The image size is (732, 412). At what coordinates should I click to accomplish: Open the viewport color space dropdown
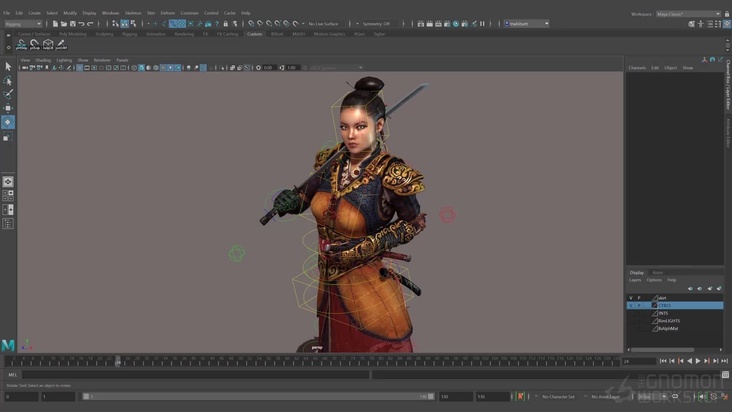(x=336, y=68)
